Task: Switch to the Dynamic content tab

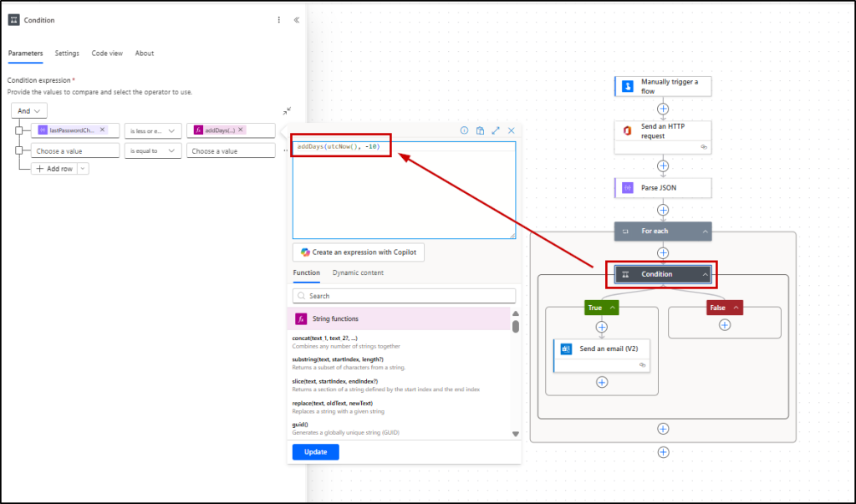Action: (x=358, y=272)
